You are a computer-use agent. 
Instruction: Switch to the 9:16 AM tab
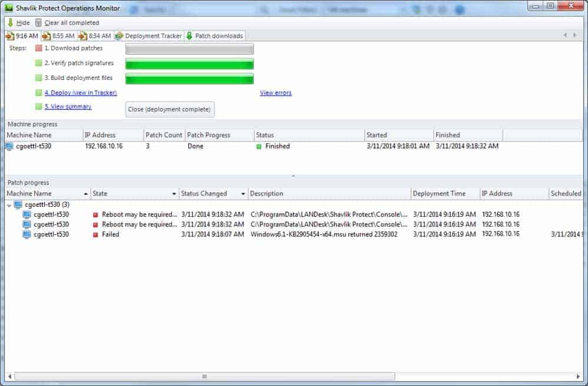point(22,36)
